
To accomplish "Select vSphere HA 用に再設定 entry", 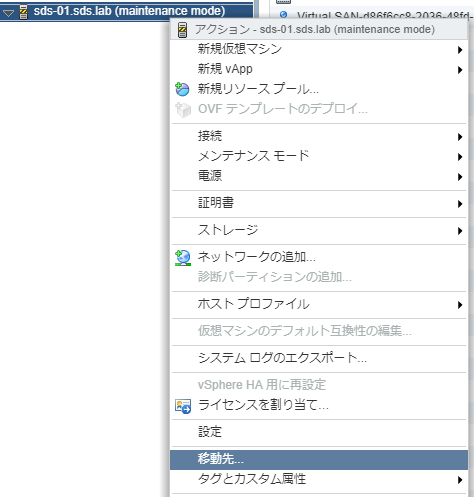I will (x=319, y=385).
